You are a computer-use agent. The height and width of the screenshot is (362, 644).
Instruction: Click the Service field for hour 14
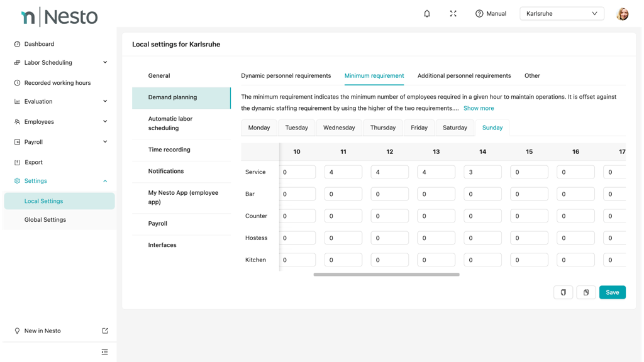tap(482, 172)
